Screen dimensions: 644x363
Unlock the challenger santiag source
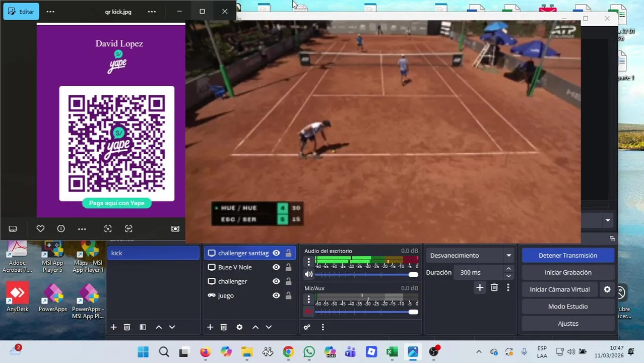click(x=288, y=253)
